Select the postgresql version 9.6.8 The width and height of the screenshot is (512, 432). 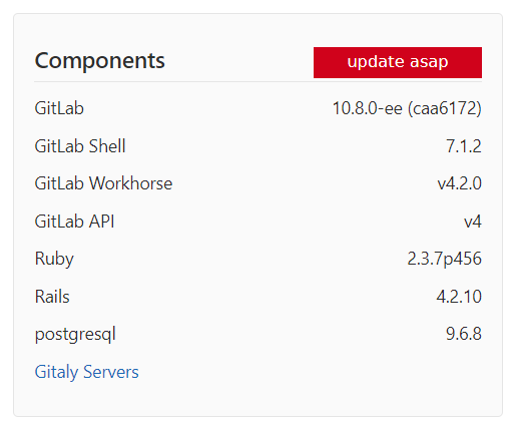click(x=464, y=334)
